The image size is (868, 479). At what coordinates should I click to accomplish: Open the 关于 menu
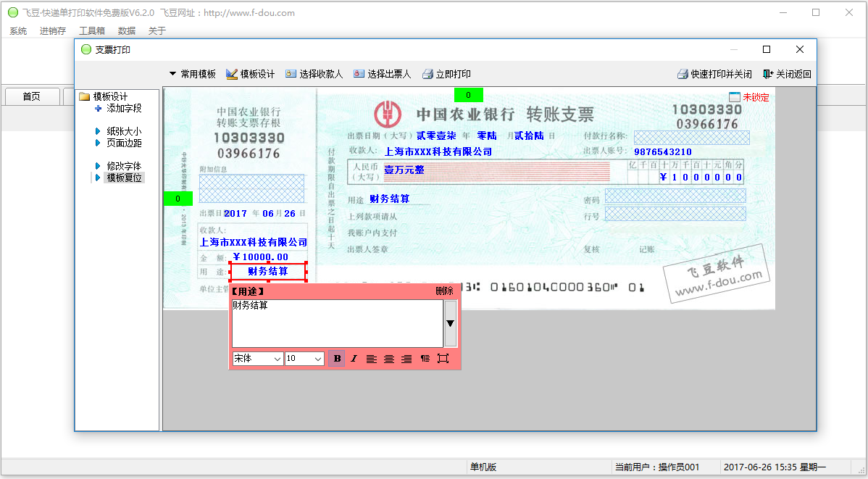pyautogui.click(x=157, y=31)
